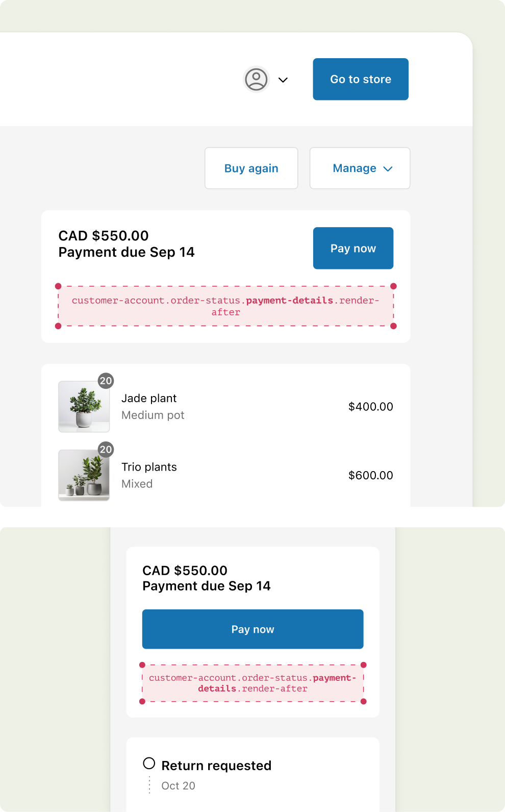Toggle the Return requested milestone
505x812 pixels.
pyautogui.click(x=216, y=765)
